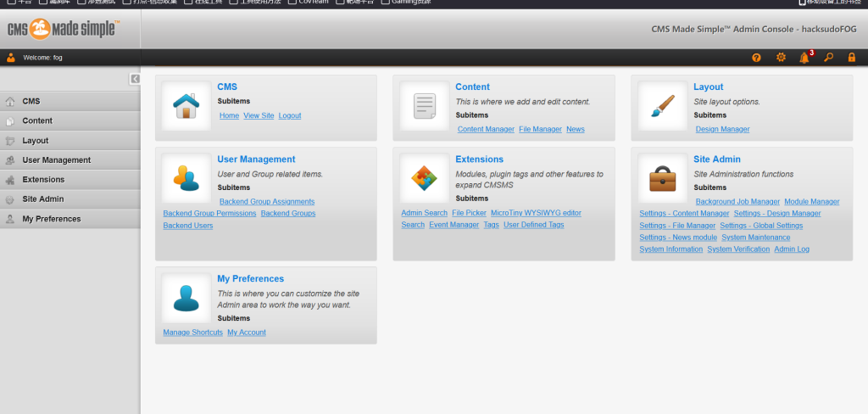Open Layout in the sidebar menu
The image size is (868, 414).
point(70,141)
